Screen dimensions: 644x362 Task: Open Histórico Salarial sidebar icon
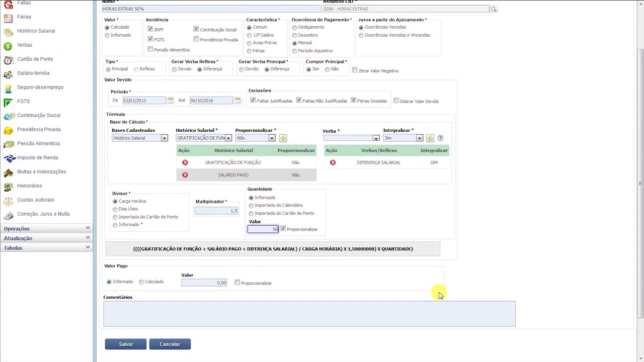8,32
